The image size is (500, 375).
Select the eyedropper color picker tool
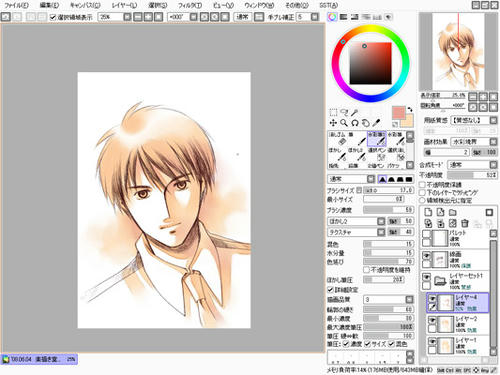pos(376,123)
